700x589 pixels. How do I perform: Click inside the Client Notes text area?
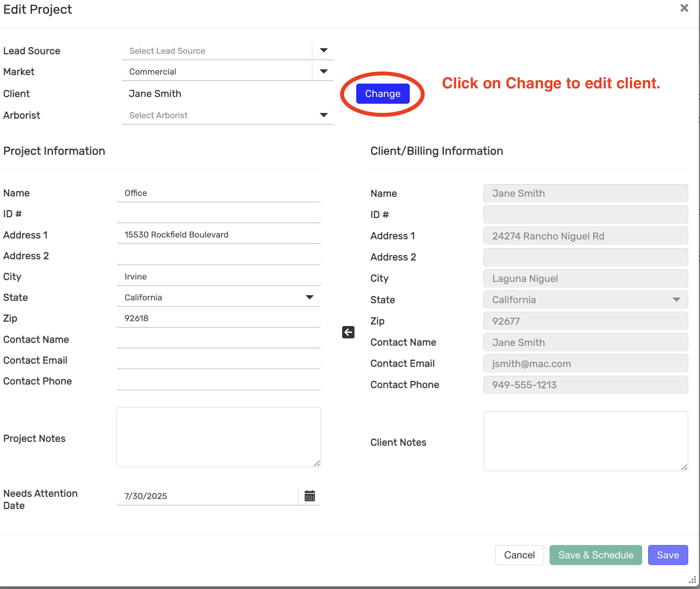tap(585, 441)
